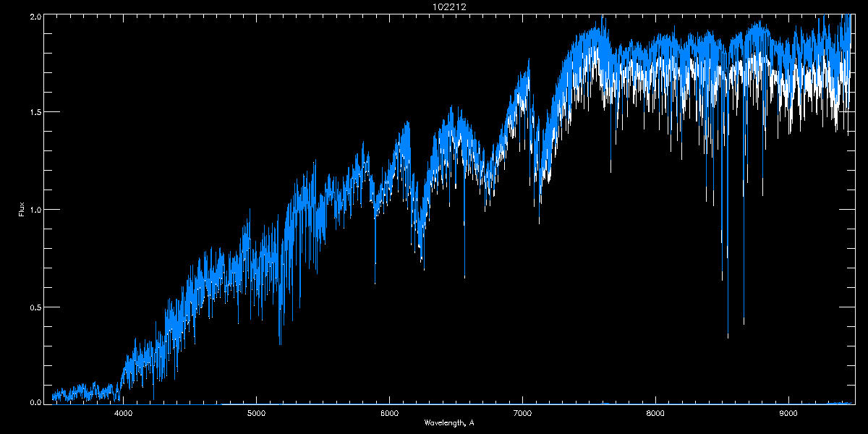Click the y-axis tick label 2.0

[34, 16]
